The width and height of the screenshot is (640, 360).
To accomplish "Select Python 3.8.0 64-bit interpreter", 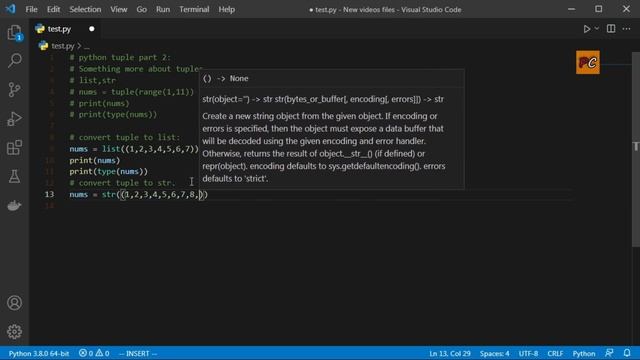I will (x=39, y=353).
